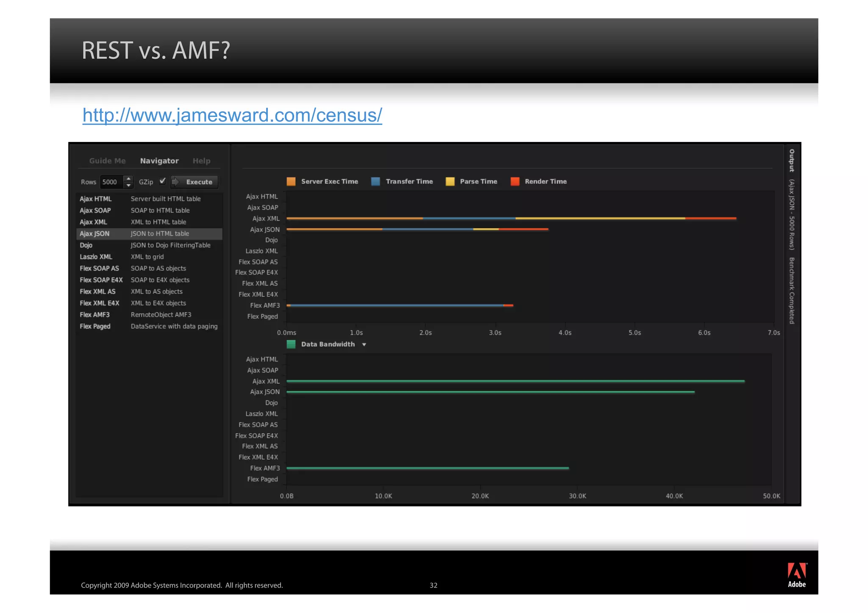Click the Adobe logo in footer
This screenshot has height=613, width=868.
click(x=797, y=575)
